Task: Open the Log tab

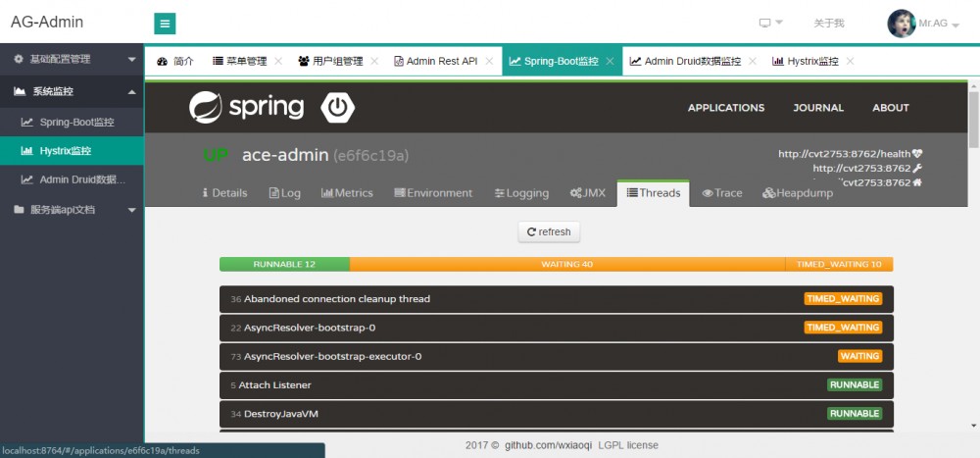Action: tap(285, 193)
